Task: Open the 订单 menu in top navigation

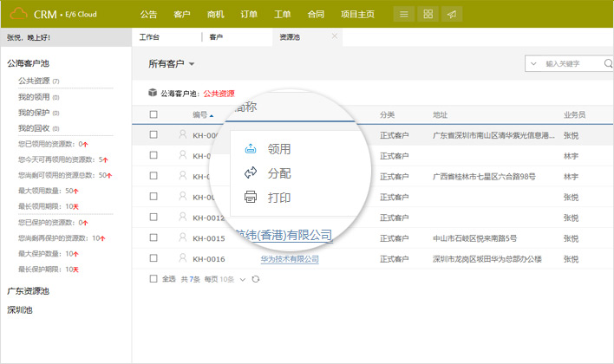Action: (x=248, y=15)
